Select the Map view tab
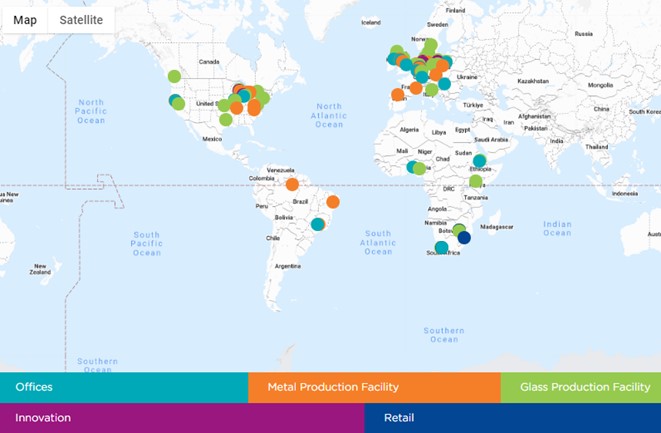The image size is (661, 433). click(x=25, y=20)
